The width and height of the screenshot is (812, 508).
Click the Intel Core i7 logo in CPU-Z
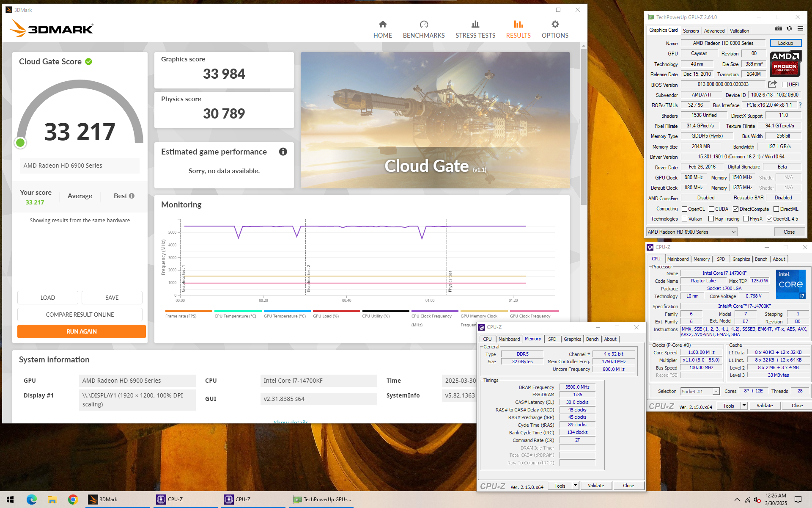click(x=790, y=284)
